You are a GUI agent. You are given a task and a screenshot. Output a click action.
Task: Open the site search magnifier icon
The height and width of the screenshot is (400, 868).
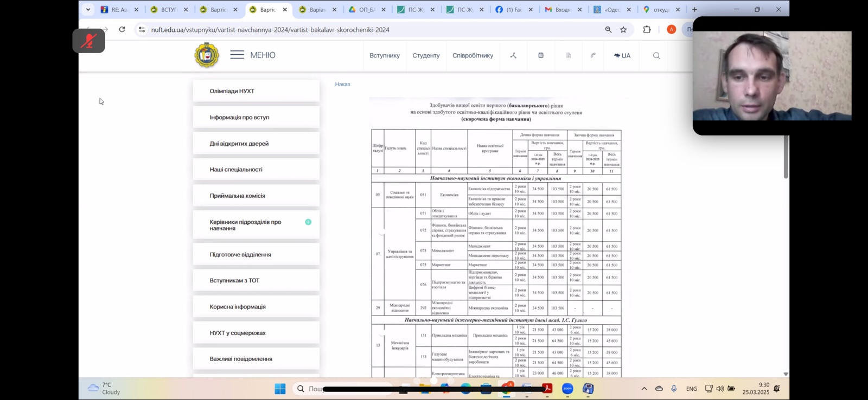(x=656, y=56)
